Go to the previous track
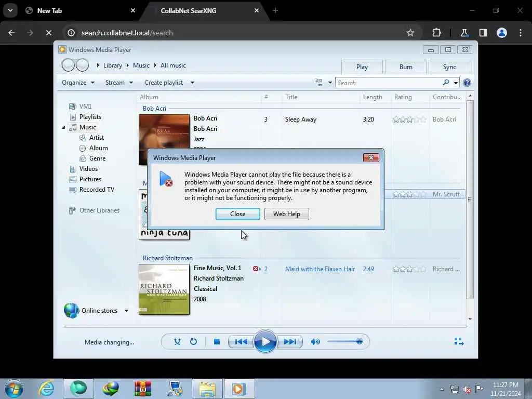The width and height of the screenshot is (532, 399). [x=241, y=342]
